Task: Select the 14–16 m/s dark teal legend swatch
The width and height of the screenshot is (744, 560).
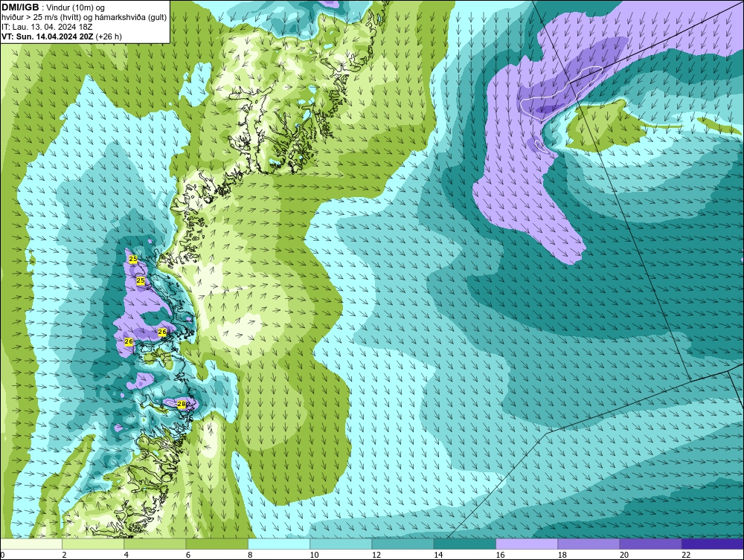Action: click(x=465, y=544)
